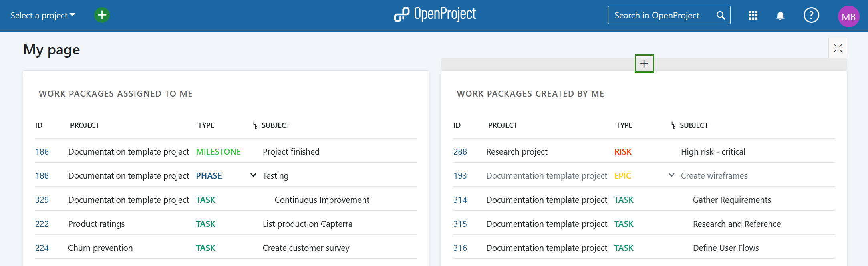
Task: Open the MB user avatar menu
Action: [848, 17]
